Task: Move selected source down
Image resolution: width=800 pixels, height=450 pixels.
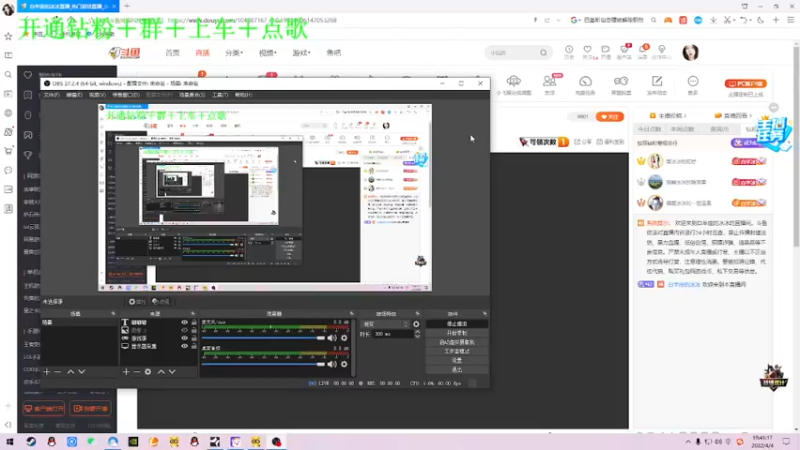Action: 172,372
